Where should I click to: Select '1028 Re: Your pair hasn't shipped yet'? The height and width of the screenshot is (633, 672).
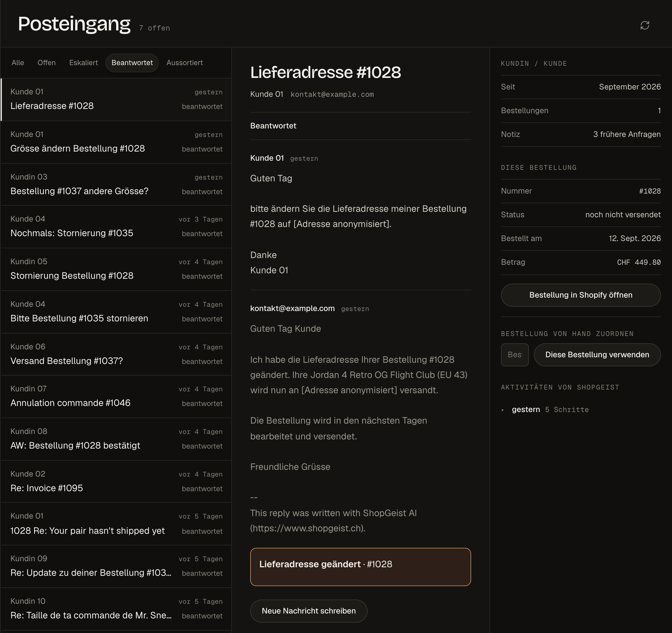click(x=116, y=524)
